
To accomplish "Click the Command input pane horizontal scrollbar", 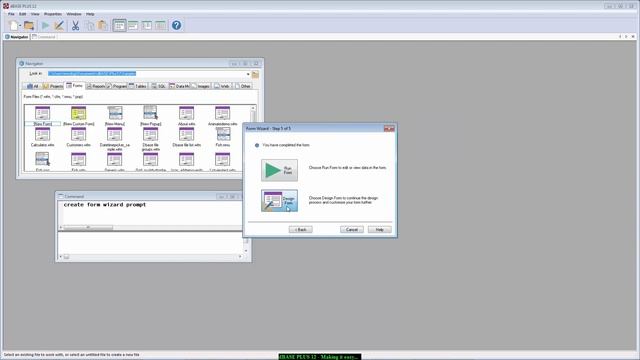I will [x=150, y=227].
